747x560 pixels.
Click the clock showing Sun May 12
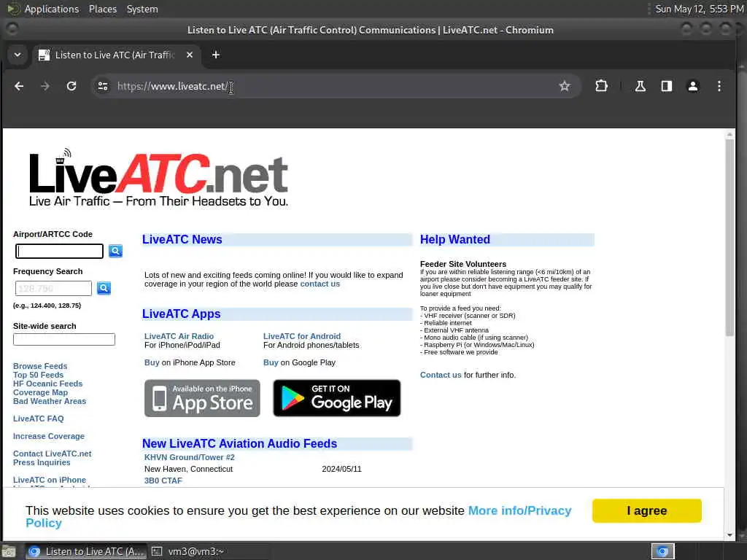(700, 9)
